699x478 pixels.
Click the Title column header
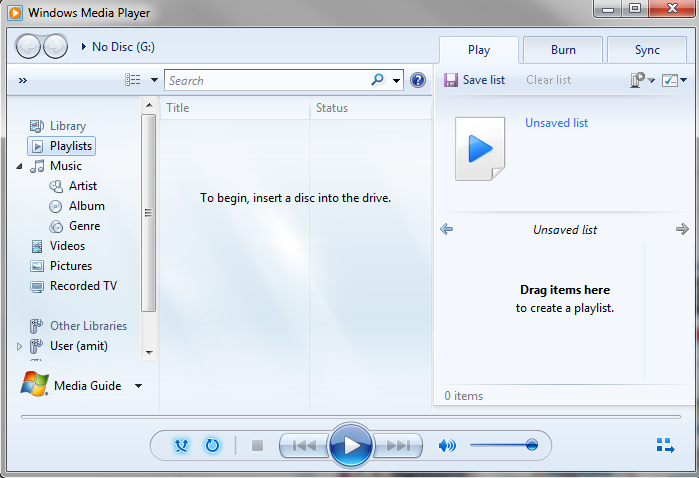[x=234, y=108]
